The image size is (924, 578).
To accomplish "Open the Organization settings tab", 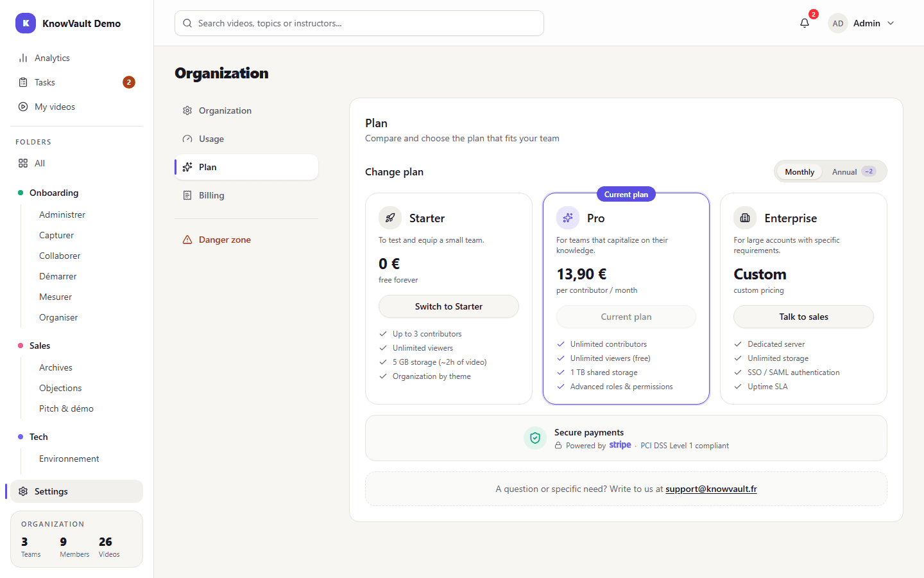I will click(246, 110).
